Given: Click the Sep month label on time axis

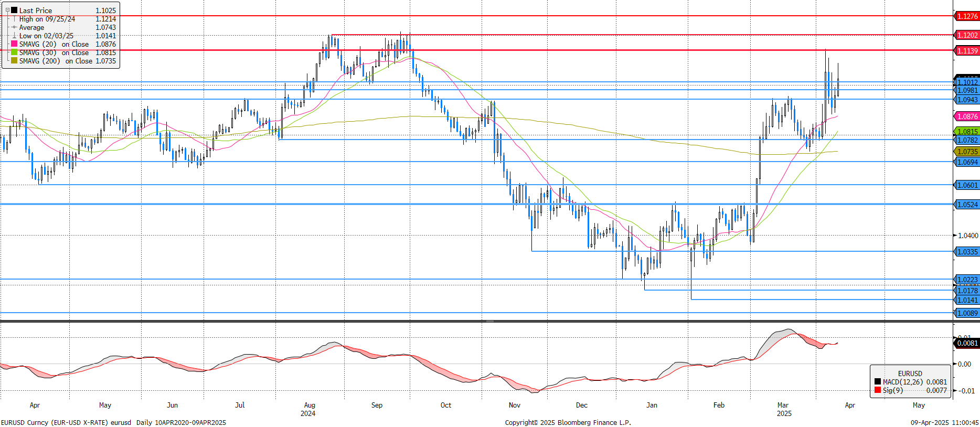Looking at the screenshot, I should coord(377,405).
